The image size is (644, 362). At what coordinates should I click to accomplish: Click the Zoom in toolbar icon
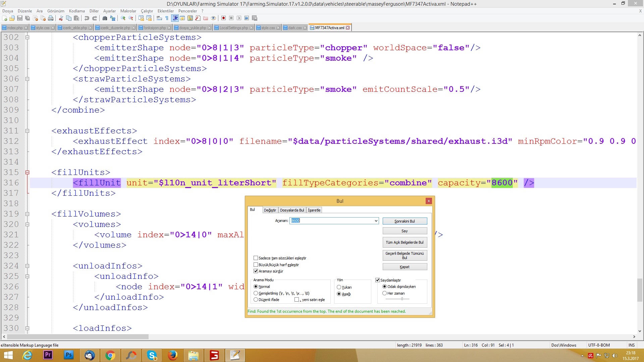pyautogui.click(x=123, y=18)
